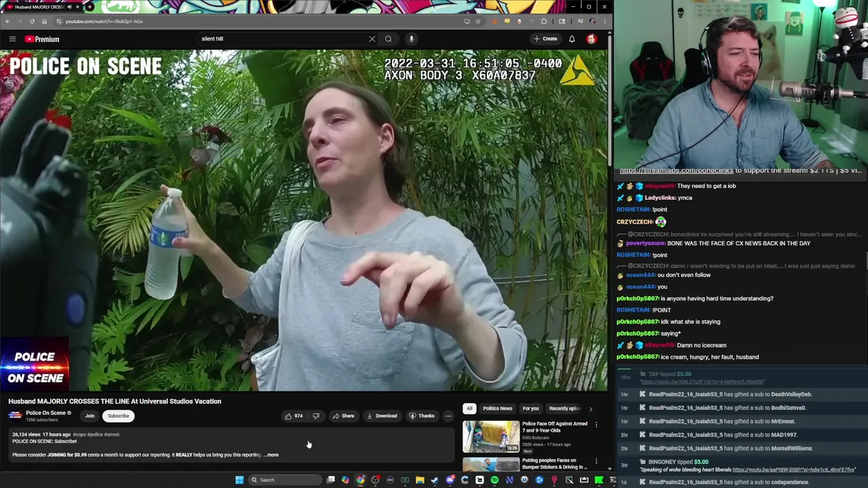Click the YouTube Premium logo

pyautogui.click(x=42, y=39)
